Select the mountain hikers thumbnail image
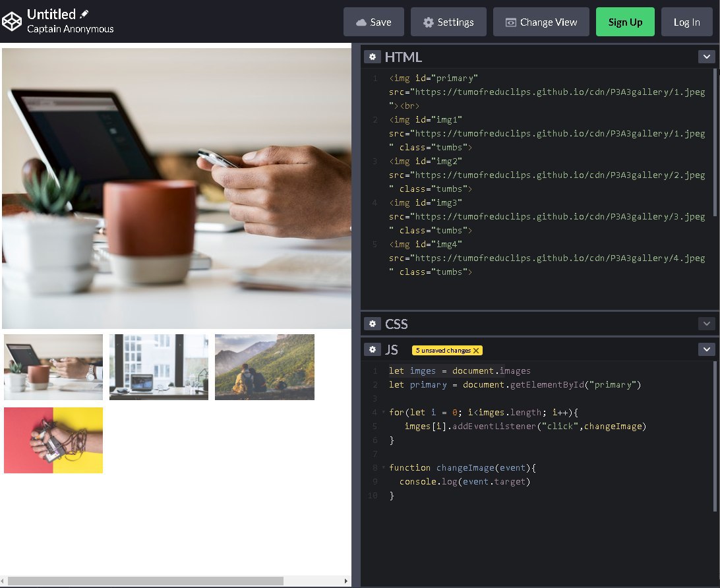This screenshot has height=588, width=720. (x=264, y=367)
